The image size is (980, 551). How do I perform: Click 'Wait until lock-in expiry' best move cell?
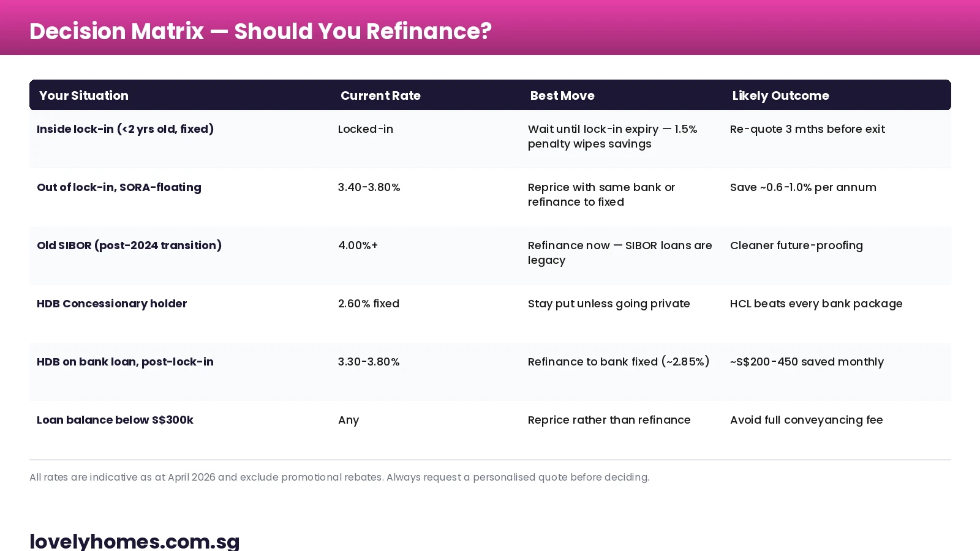(x=612, y=137)
